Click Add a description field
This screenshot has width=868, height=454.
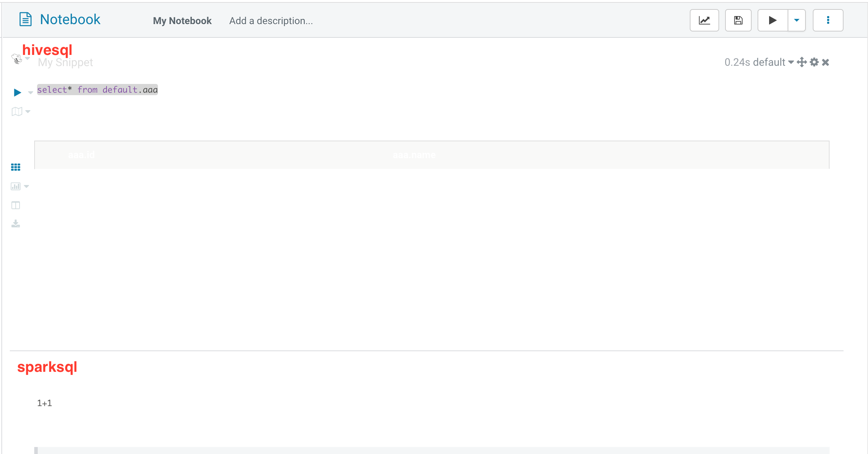(271, 21)
